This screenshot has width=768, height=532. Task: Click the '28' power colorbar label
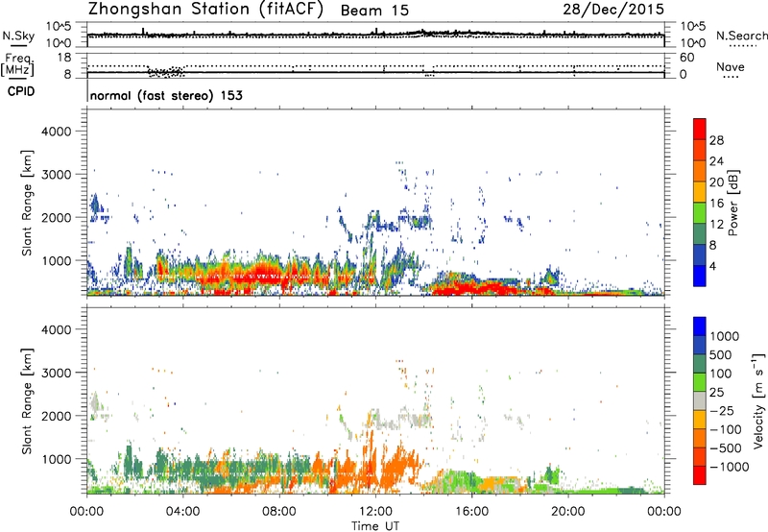pyautogui.click(x=716, y=140)
